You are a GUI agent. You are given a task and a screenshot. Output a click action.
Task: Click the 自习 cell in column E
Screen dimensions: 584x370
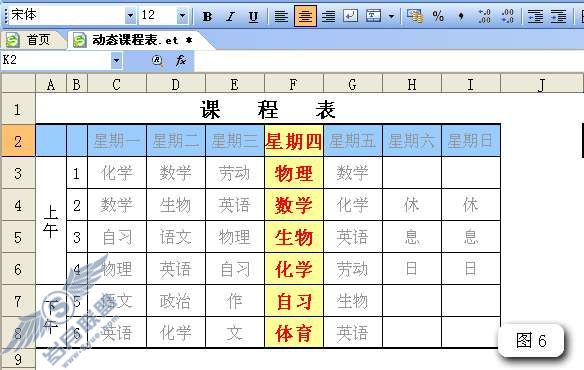[235, 269]
